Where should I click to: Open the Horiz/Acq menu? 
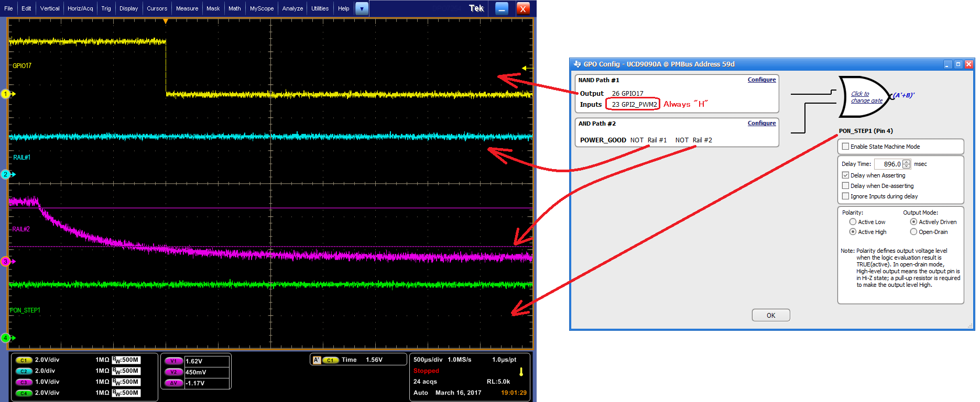tap(80, 8)
